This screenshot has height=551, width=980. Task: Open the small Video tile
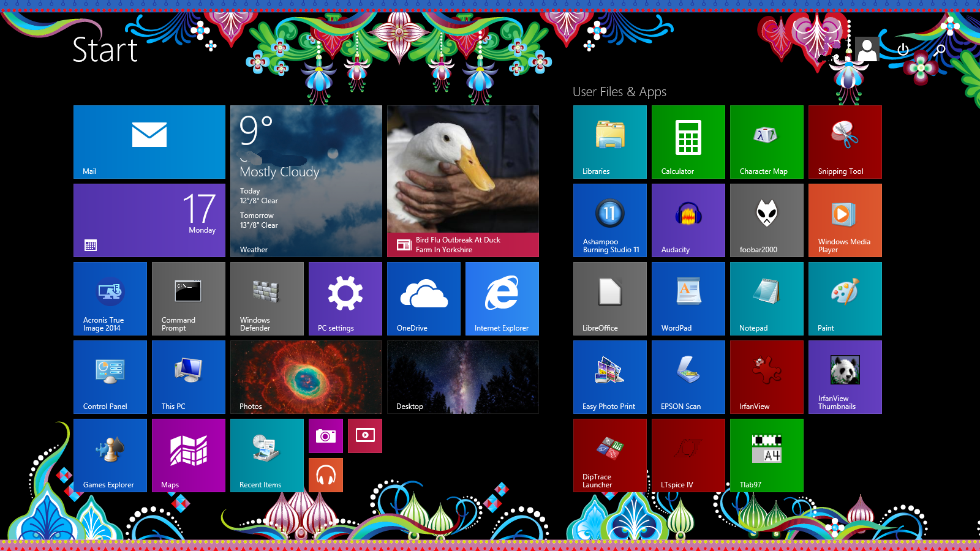[365, 436]
